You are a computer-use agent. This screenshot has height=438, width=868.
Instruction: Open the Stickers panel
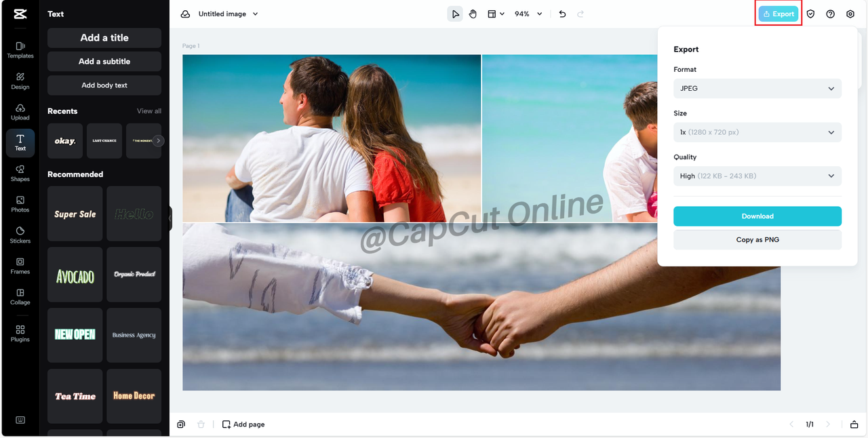20,235
